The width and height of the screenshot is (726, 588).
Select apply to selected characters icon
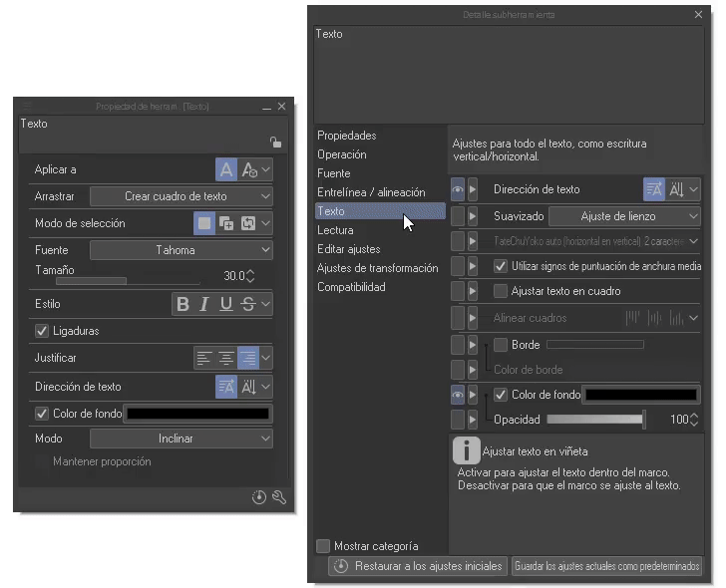249,169
